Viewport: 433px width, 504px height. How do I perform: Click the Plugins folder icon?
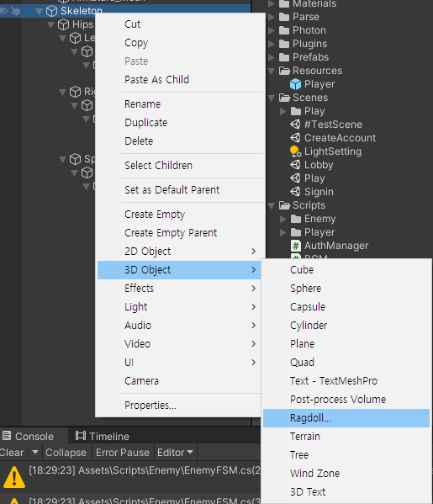click(284, 44)
